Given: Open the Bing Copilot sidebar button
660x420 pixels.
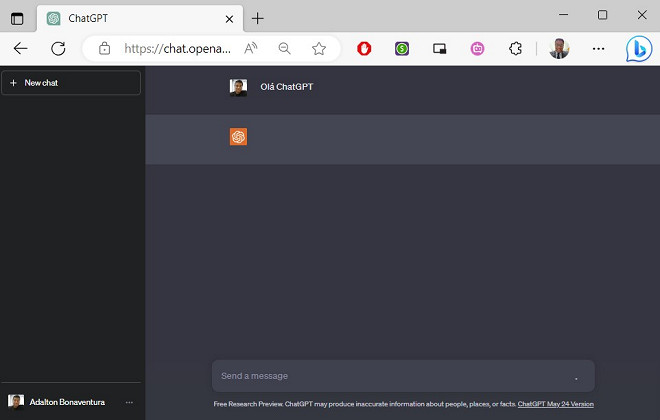Looking at the screenshot, I should point(638,48).
